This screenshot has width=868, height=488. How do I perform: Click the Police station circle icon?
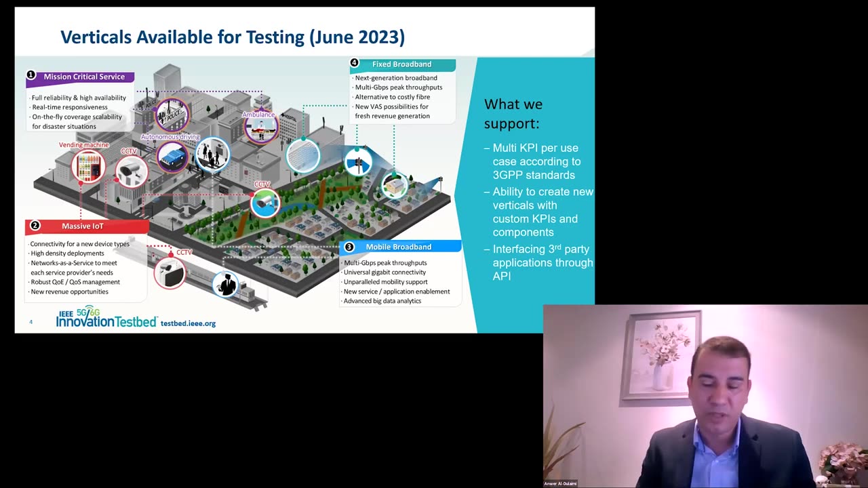(172, 116)
